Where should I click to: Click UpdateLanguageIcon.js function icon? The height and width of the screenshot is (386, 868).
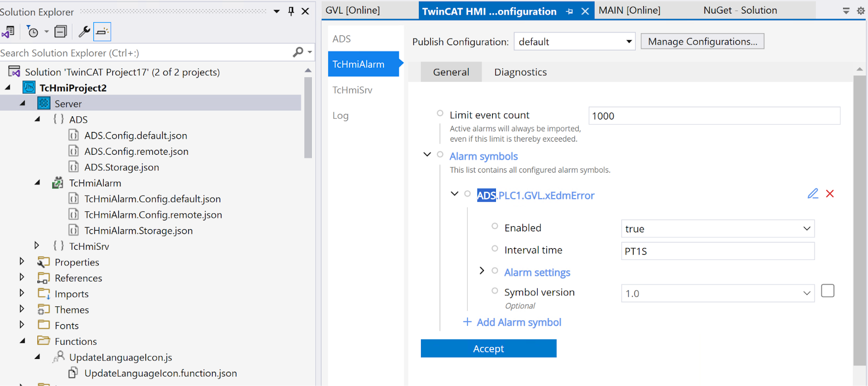(59, 357)
